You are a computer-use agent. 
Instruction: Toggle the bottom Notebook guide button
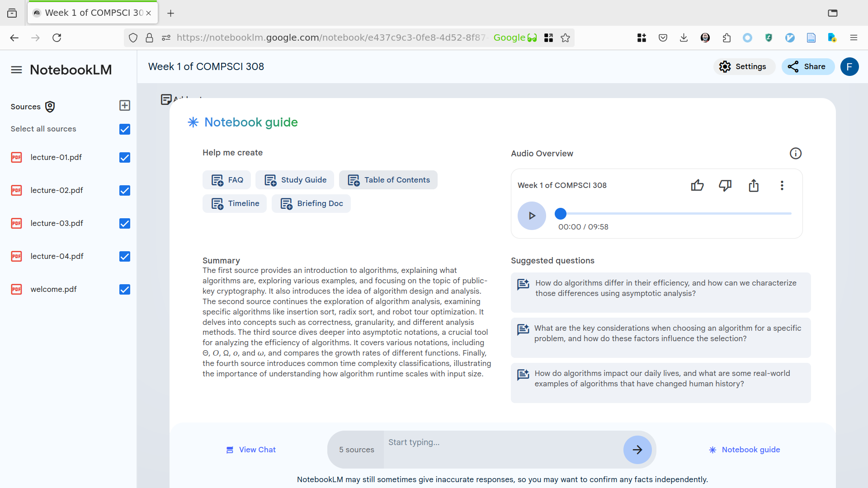click(744, 450)
